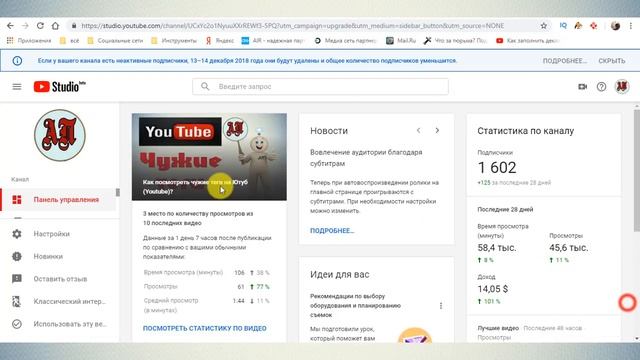640x360 pixels.
Task: Click the 58,4 тыс. watch time value
Action: coord(497,248)
